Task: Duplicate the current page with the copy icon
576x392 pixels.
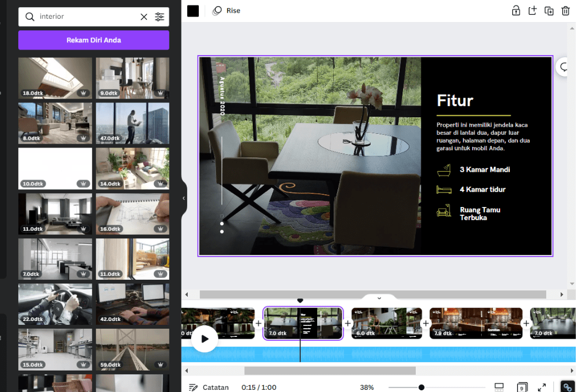Action: (x=549, y=10)
